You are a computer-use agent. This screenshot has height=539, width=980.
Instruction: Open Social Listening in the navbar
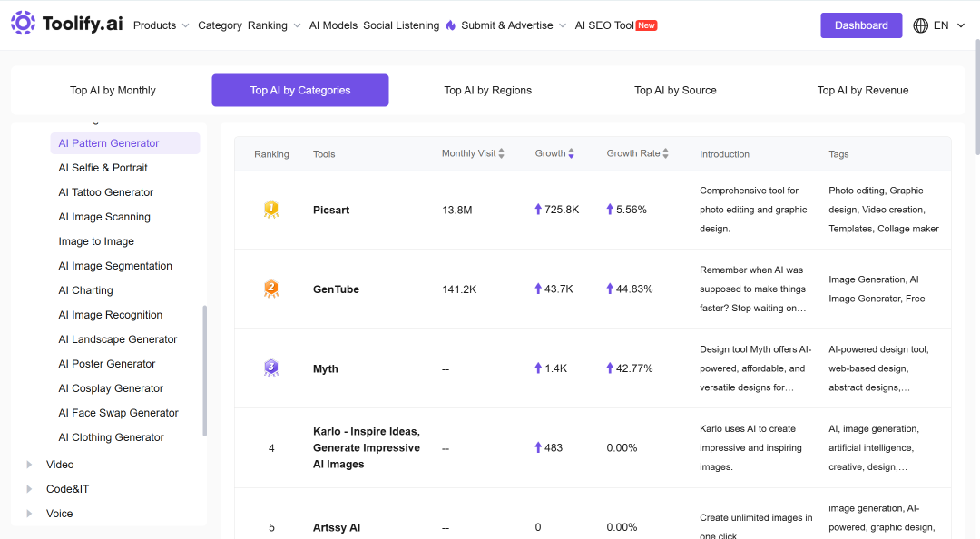401,25
